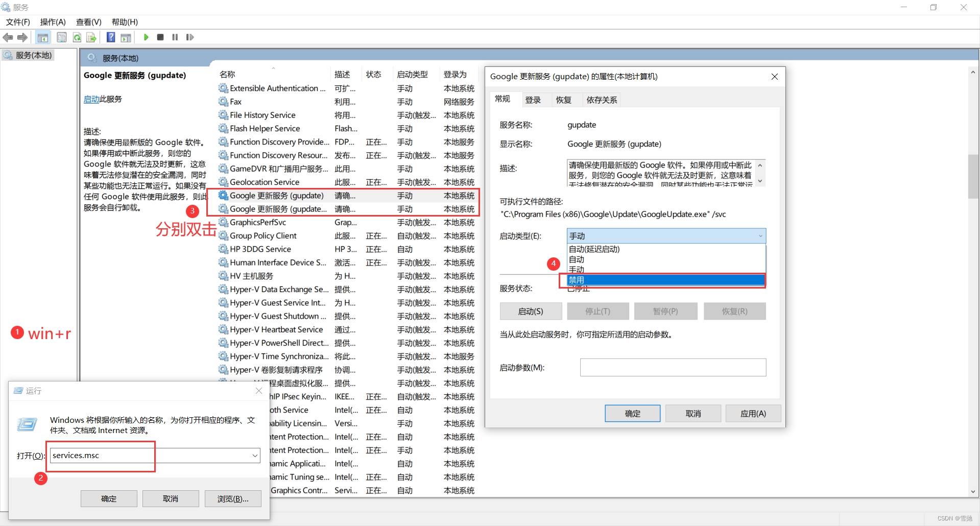
Task: Click gear icon of the GraphicsPerfSvc row
Action: tap(223, 222)
